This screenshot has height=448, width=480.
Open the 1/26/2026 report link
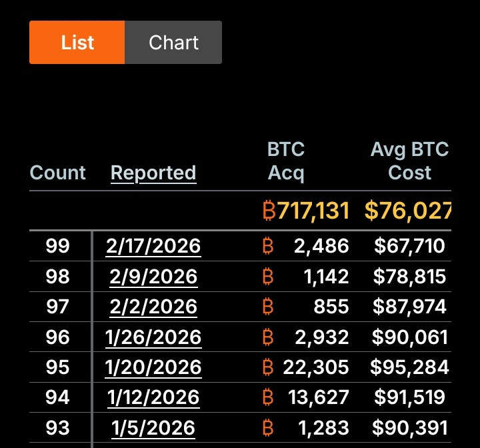tap(153, 337)
